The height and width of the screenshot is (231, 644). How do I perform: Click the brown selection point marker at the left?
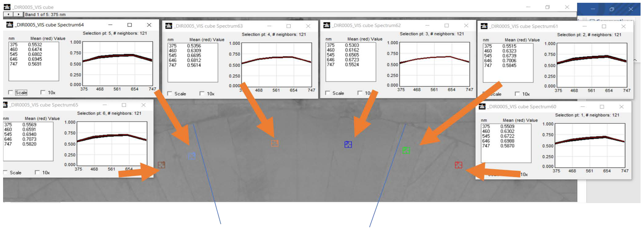161,165
